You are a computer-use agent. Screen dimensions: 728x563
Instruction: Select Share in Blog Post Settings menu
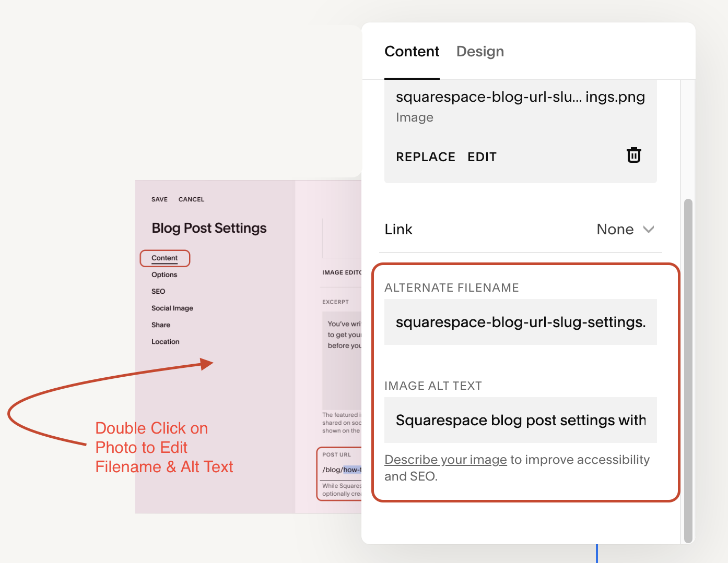point(161,325)
